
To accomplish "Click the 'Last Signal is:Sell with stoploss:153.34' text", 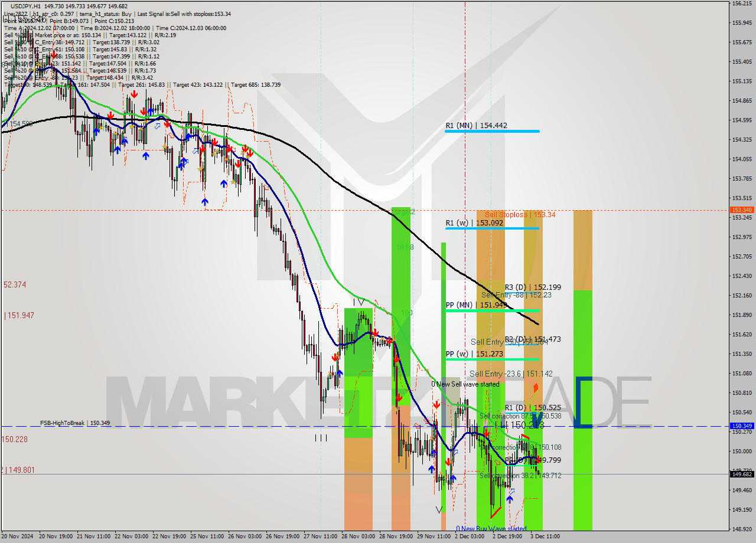I will click(x=185, y=14).
